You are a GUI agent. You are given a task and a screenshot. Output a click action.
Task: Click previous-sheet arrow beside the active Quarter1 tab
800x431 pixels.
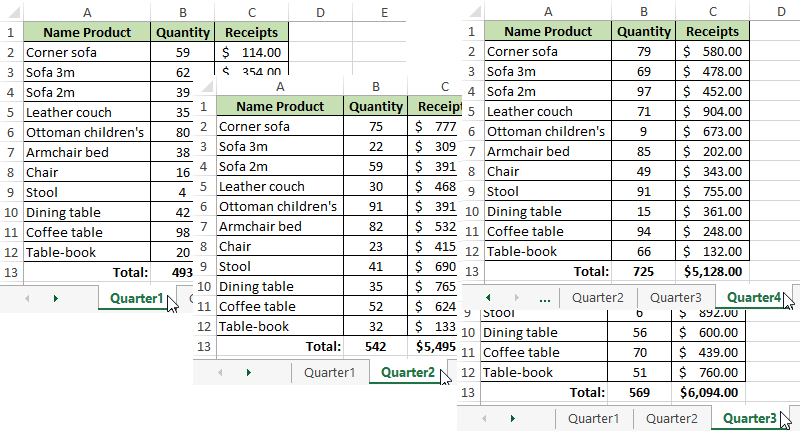(x=27, y=298)
